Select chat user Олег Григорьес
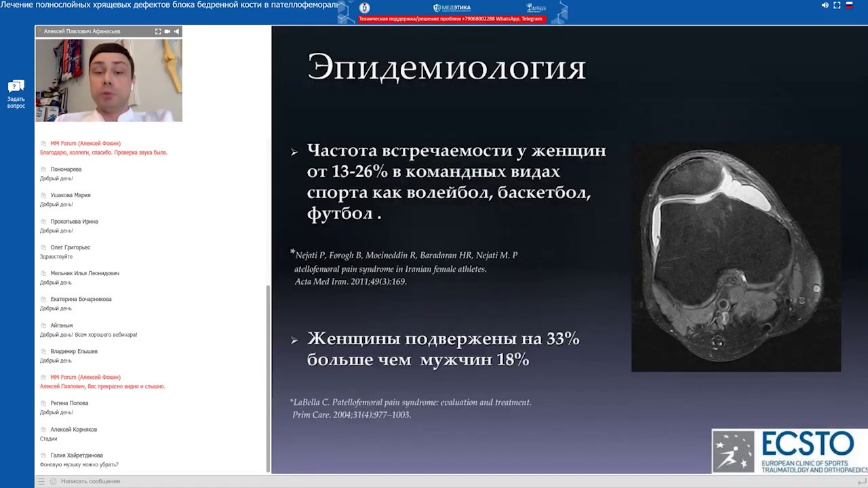Screen dimensions: 868x488 [x=71, y=247]
